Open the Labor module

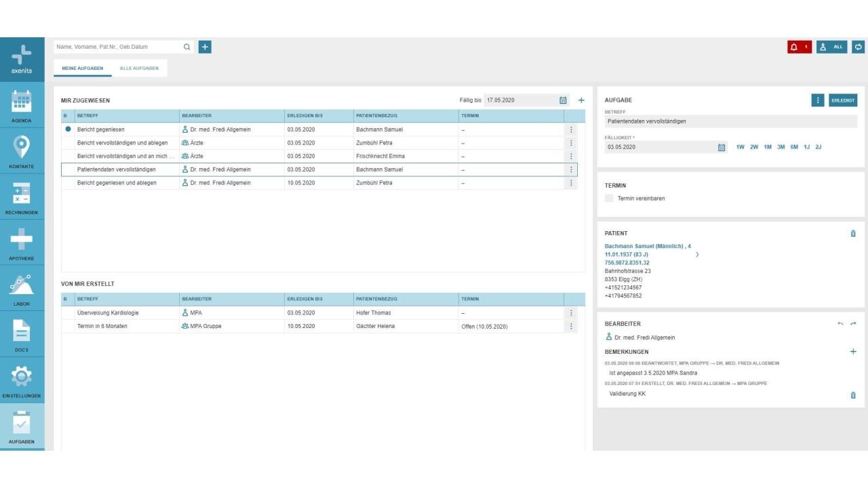pyautogui.click(x=22, y=289)
